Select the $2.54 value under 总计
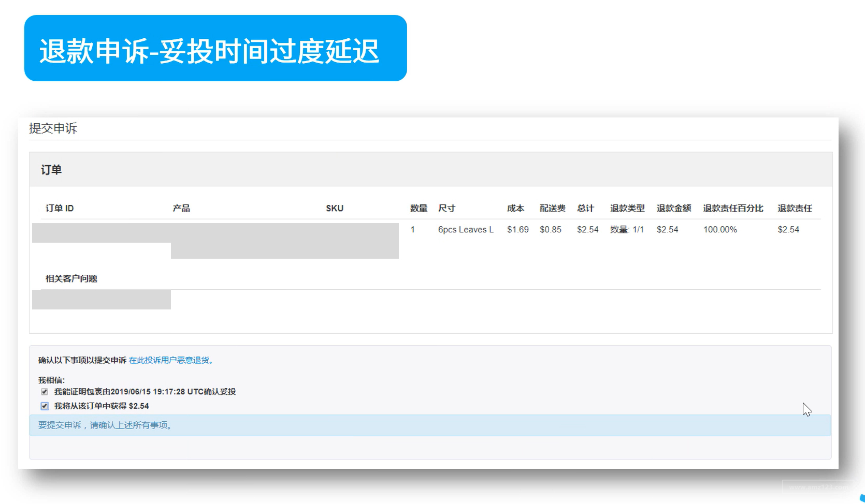This screenshot has width=865, height=504. click(588, 229)
